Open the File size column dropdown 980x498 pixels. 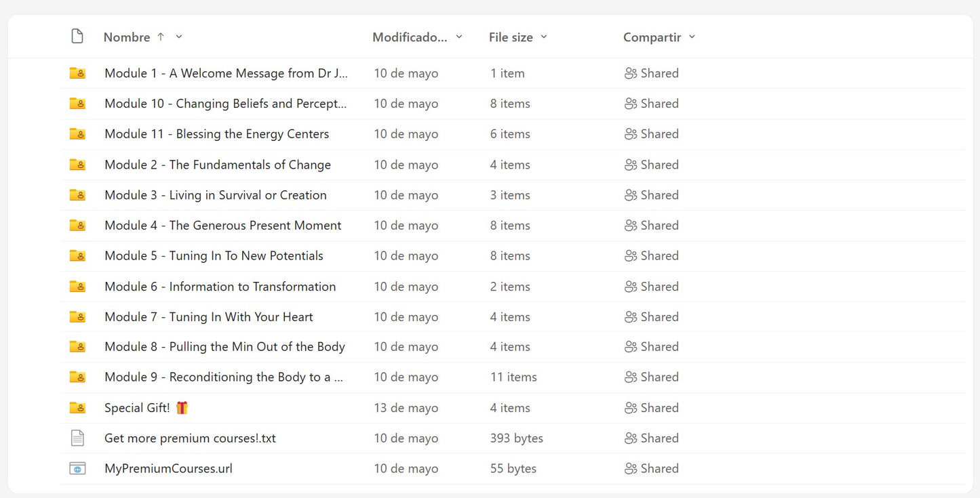click(x=544, y=37)
